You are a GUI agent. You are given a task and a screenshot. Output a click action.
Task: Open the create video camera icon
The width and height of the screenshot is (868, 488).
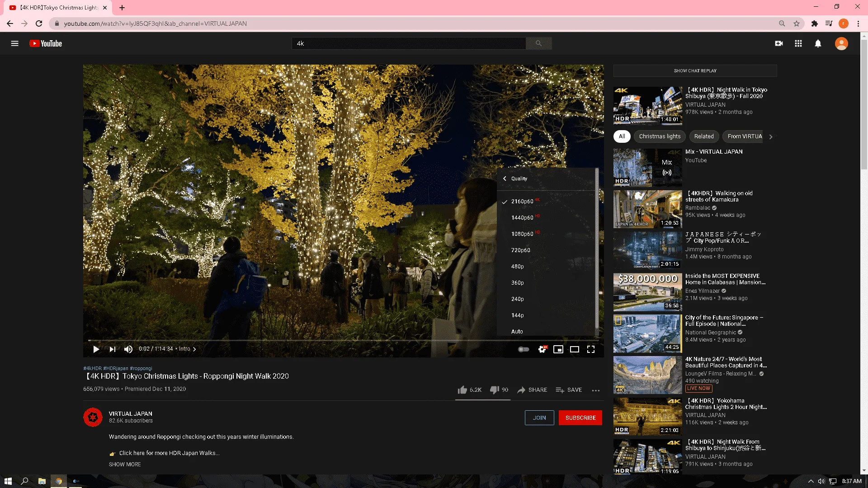779,43
